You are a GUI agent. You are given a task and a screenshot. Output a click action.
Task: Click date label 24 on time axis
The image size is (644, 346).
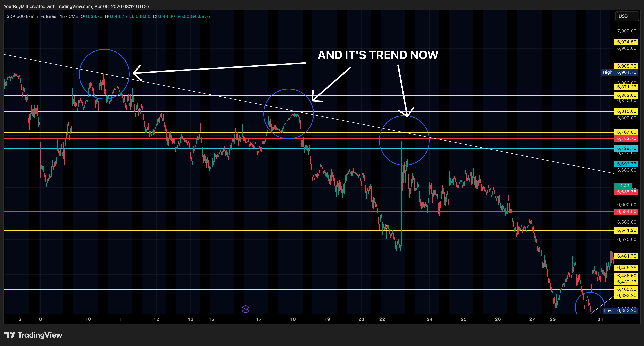(429, 319)
